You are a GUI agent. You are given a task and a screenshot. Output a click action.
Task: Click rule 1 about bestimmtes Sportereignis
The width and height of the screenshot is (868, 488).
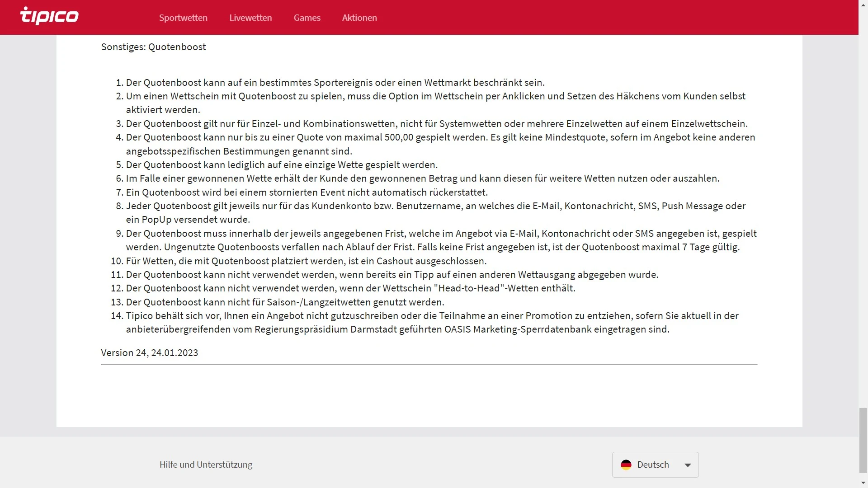coord(335,83)
